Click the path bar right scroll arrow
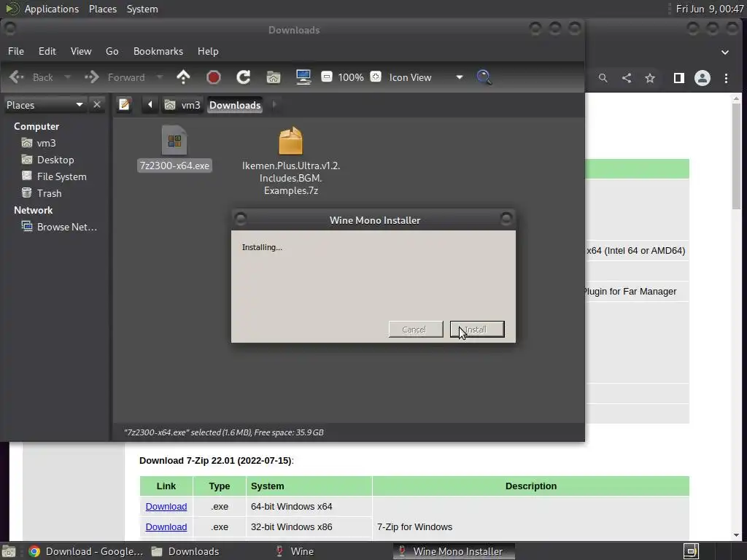747x560 pixels. click(x=274, y=104)
